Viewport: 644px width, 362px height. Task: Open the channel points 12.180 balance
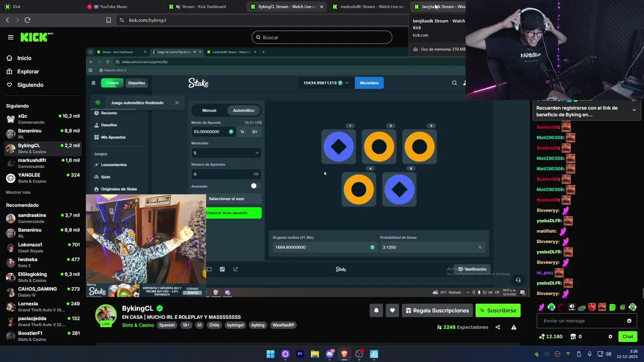click(551, 336)
